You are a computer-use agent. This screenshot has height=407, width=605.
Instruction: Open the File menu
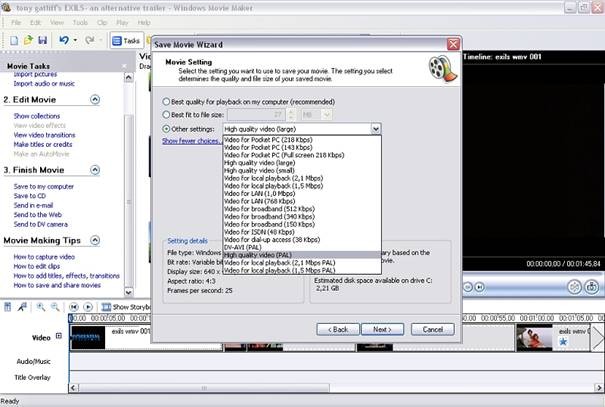tap(16, 22)
